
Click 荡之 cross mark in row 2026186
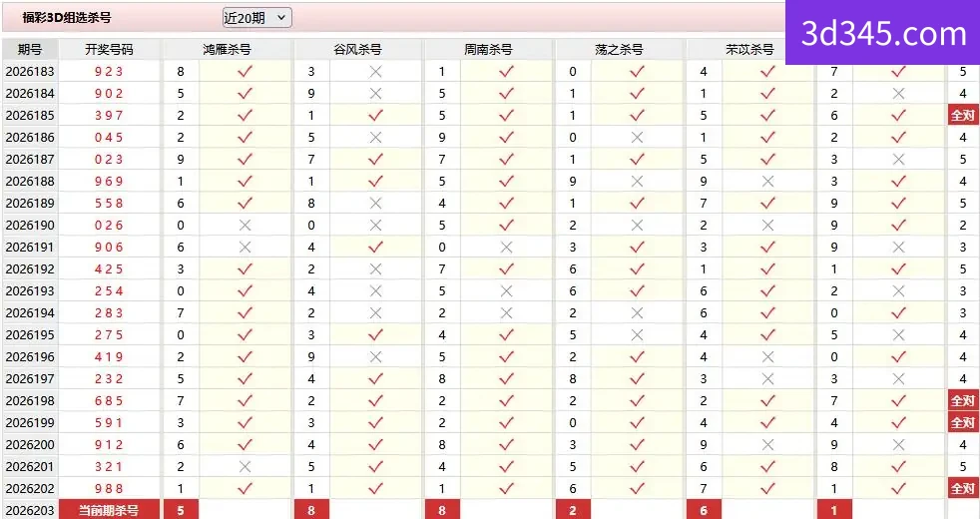click(x=637, y=138)
